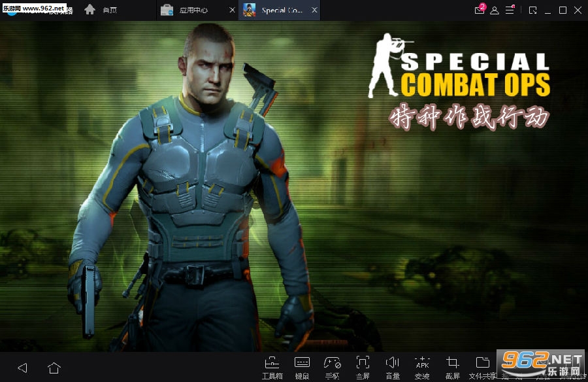Open the messages envelope with badge 2
Image resolution: width=588 pixels, height=382 pixels.
(x=480, y=9)
